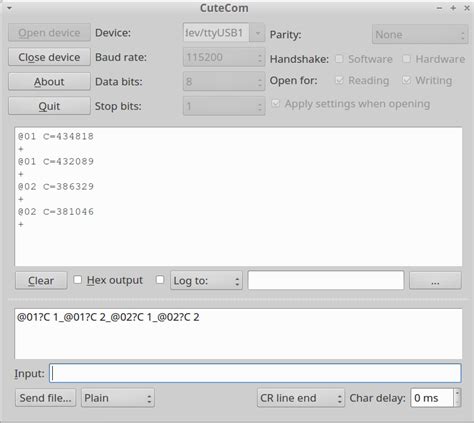Screen dimensions: 474x423
Task: Click the Open device button
Action: pyautogui.click(x=49, y=33)
